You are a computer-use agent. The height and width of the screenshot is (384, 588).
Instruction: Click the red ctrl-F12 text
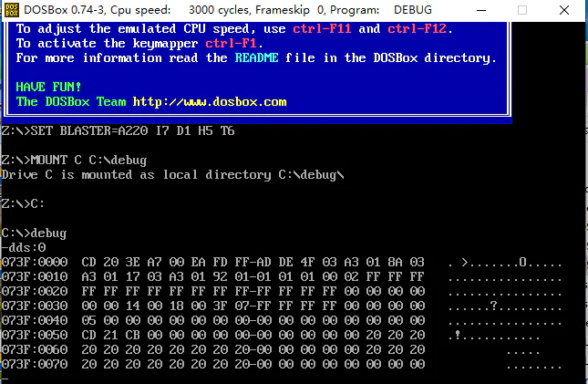417,28
